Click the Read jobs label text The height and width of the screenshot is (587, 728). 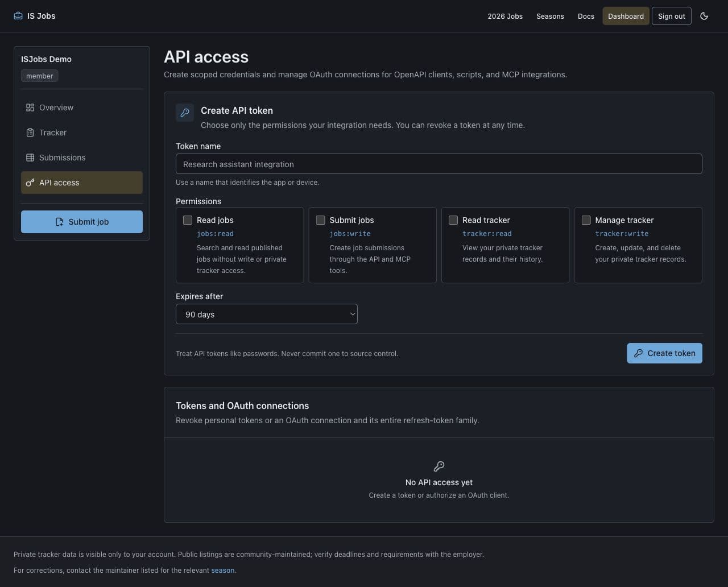click(215, 220)
